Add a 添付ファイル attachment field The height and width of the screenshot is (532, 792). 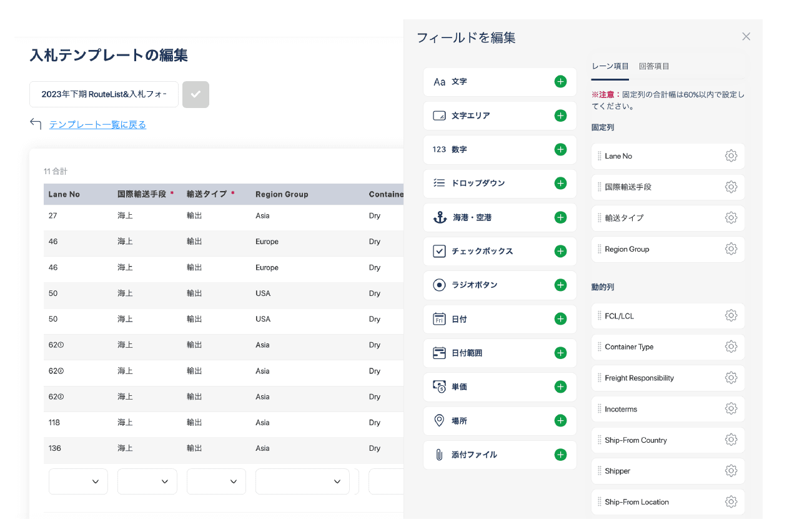point(560,455)
